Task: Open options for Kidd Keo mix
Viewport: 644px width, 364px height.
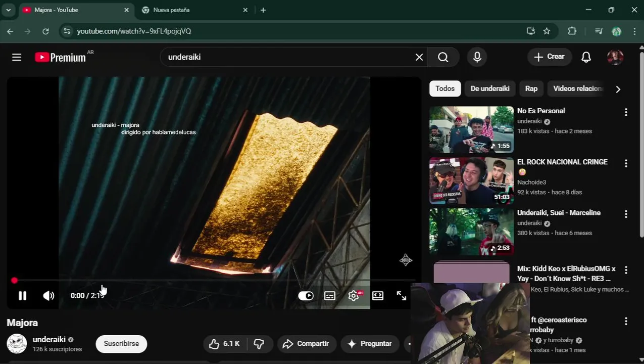Action: click(x=626, y=270)
